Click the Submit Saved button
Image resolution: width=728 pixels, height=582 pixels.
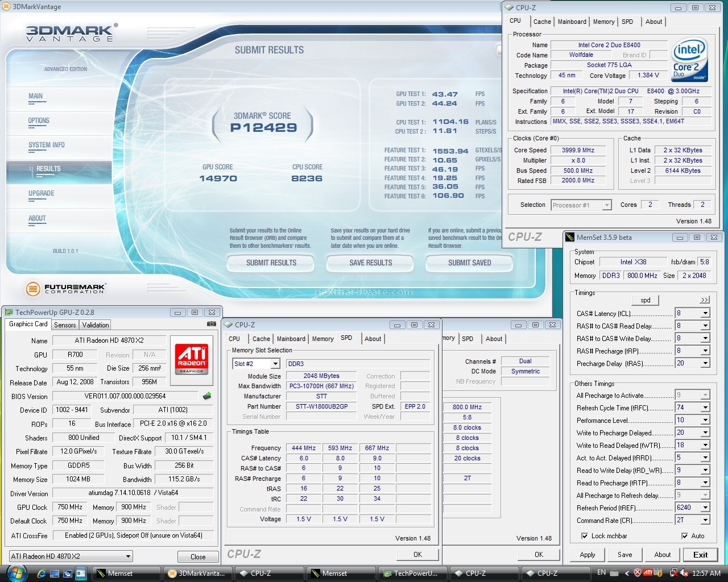(469, 263)
